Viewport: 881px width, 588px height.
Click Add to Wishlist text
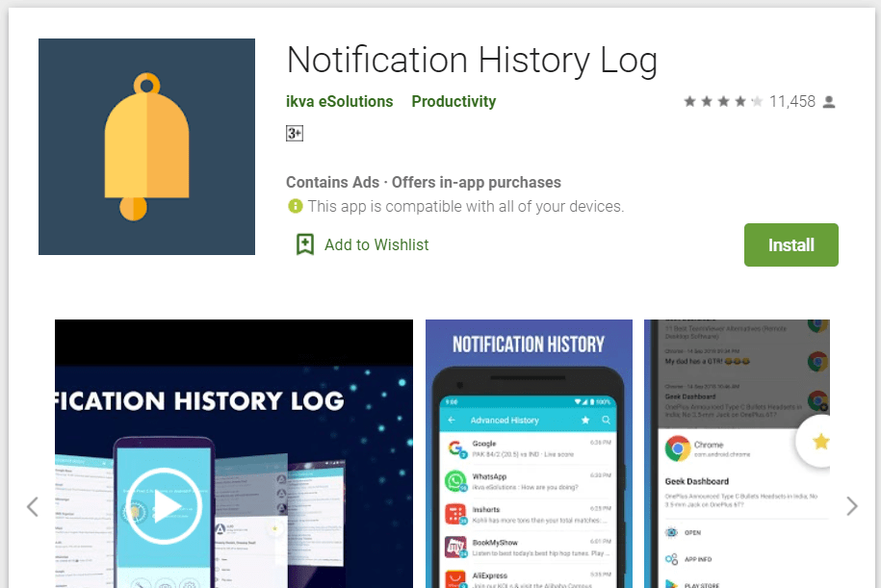coord(376,244)
